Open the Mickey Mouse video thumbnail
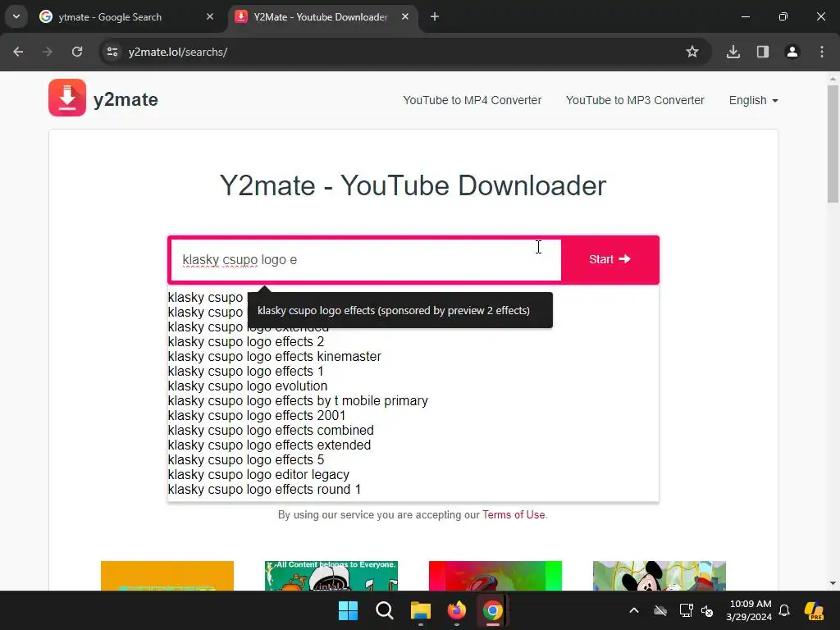Viewport: 840px width, 630px height. (x=659, y=576)
